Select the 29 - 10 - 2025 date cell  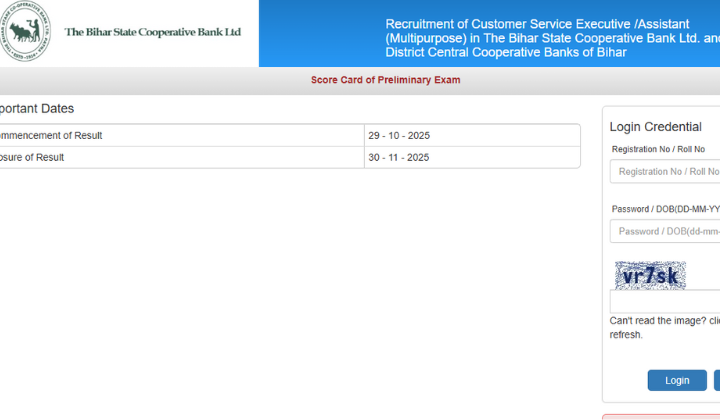tap(472, 135)
